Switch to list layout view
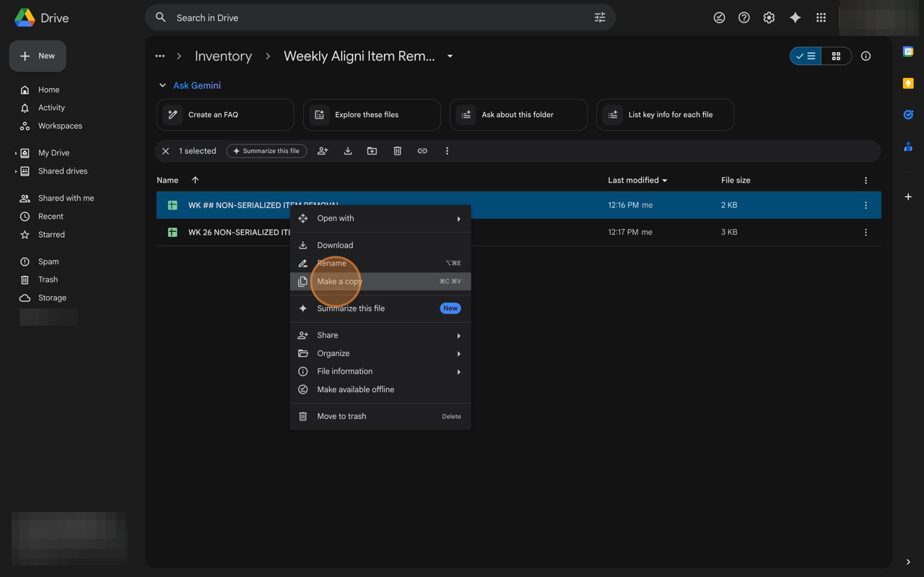The image size is (924, 577). coord(806,56)
